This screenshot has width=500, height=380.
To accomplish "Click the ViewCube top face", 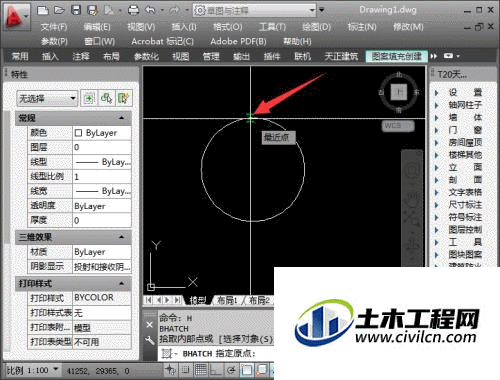I will (399, 92).
